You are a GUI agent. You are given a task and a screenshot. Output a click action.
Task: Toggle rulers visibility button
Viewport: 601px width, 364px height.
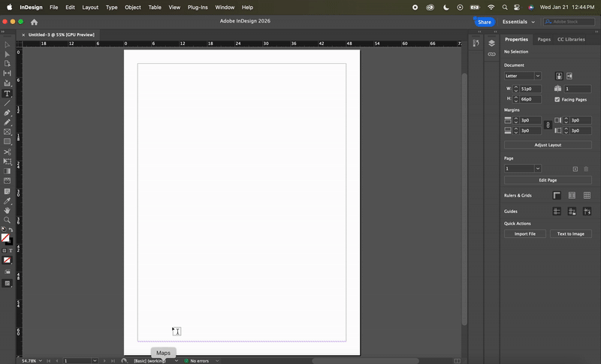pyautogui.click(x=557, y=196)
